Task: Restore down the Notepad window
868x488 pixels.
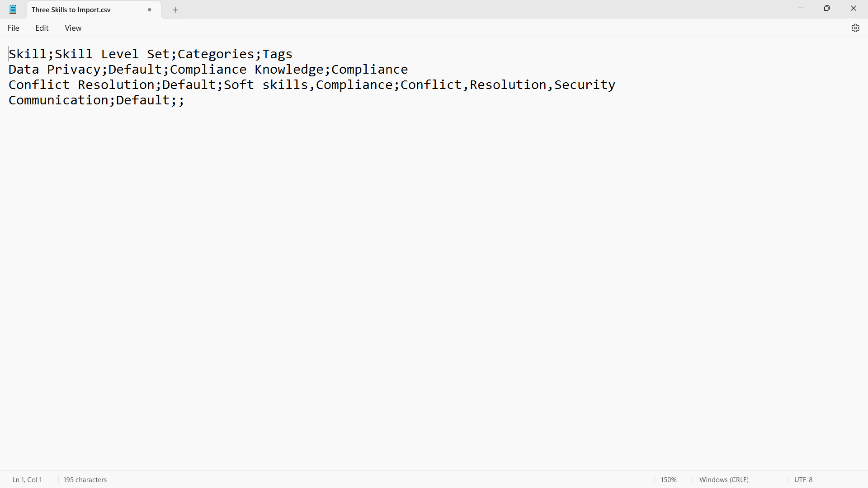Action: tap(827, 8)
